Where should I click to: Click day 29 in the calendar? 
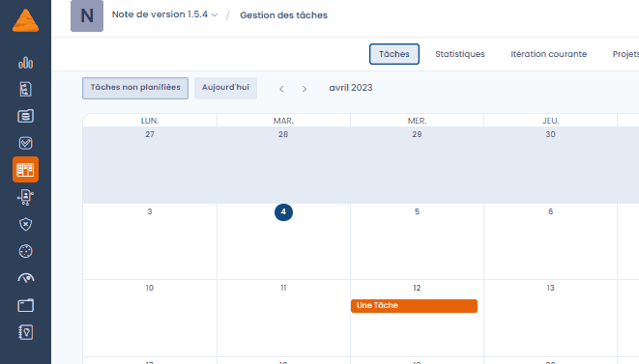[417, 134]
